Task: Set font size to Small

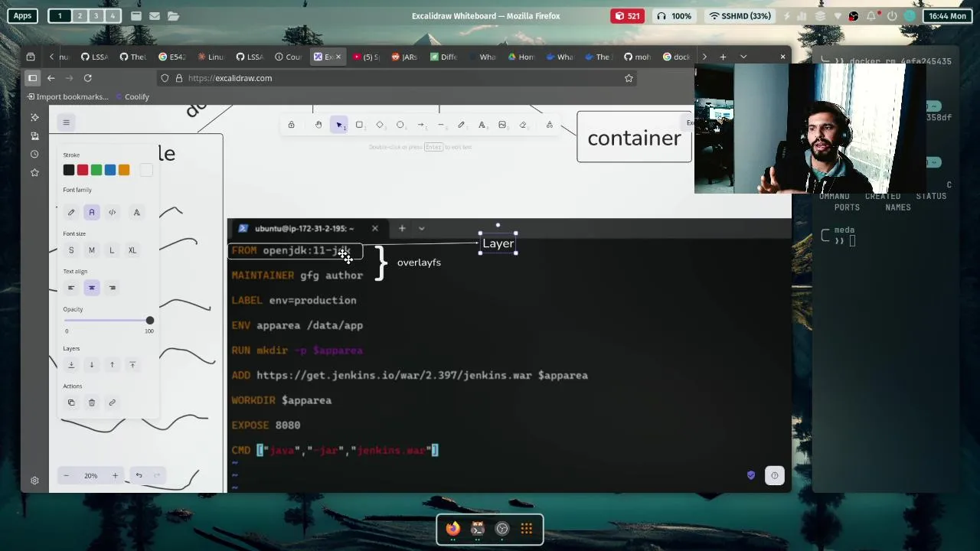Action: (x=71, y=250)
